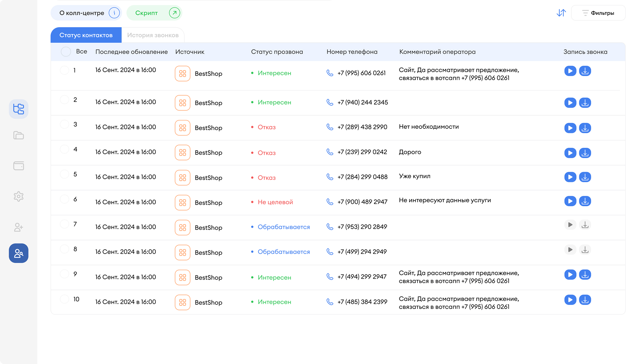Click phone number +7 (940) 244 2345
Viewport: 639px width, 364px height.
[362, 102]
